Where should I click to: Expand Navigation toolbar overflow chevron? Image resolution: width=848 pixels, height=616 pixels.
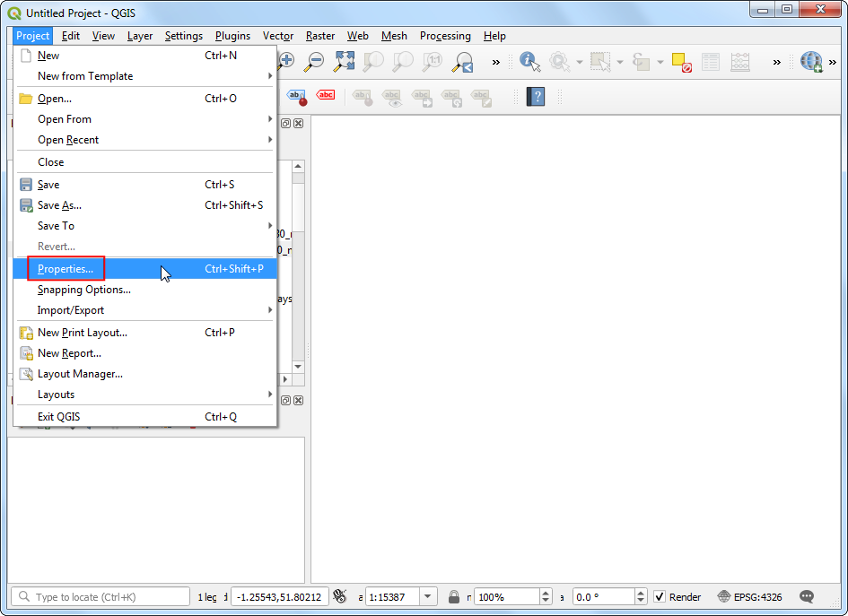(x=496, y=62)
